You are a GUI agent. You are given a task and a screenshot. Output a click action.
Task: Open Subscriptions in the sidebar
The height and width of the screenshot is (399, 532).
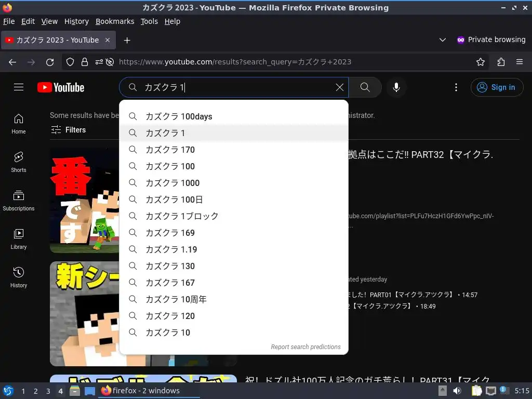click(18, 201)
